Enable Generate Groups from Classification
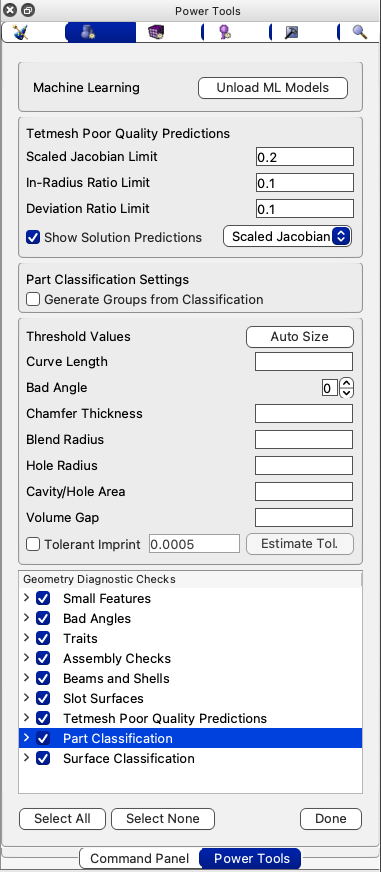The width and height of the screenshot is (381, 872). click(x=33, y=299)
